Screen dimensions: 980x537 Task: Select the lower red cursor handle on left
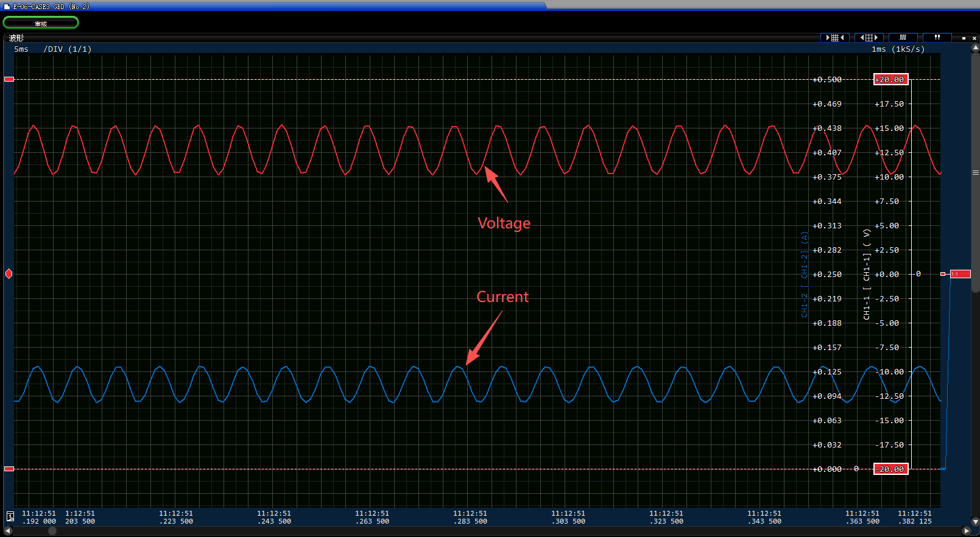tap(9, 469)
